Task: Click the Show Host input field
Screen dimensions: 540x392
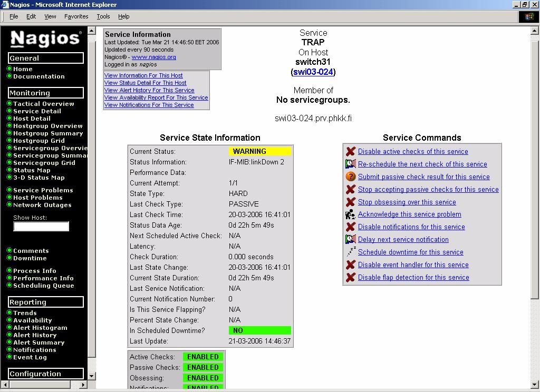Action: coord(41,226)
